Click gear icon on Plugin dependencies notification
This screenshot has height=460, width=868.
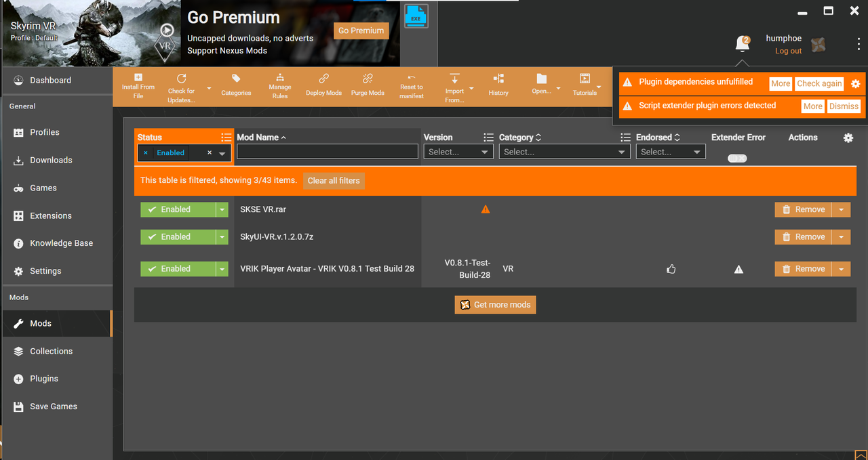pyautogui.click(x=856, y=84)
